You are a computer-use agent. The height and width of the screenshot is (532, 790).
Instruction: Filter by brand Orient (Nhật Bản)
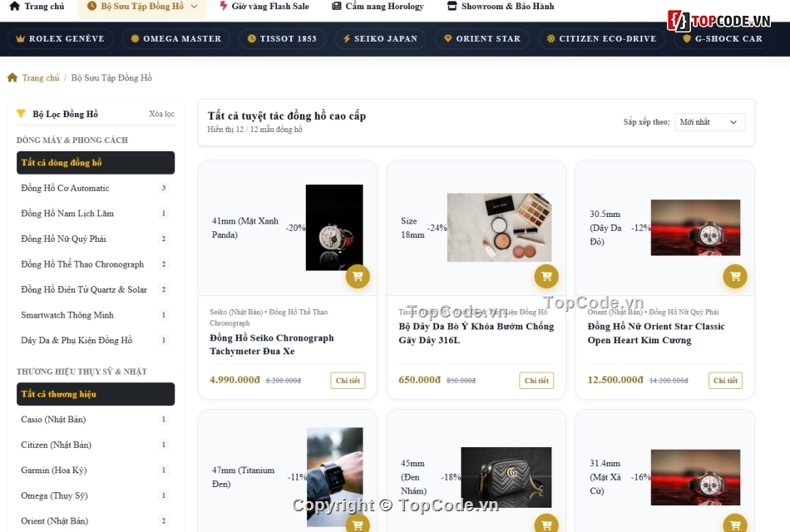pyautogui.click(x=96, y=521)
